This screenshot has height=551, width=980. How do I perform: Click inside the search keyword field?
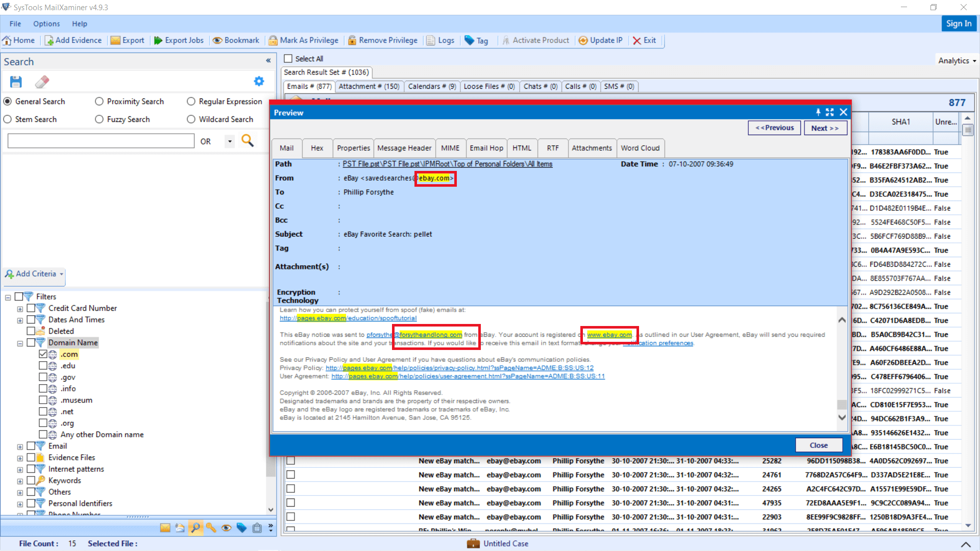pos(101,141)
